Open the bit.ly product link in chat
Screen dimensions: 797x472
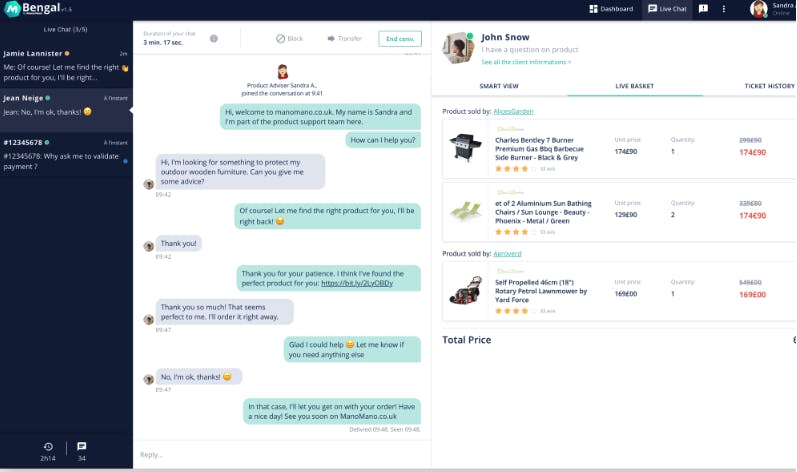click(x=357, y=283)
